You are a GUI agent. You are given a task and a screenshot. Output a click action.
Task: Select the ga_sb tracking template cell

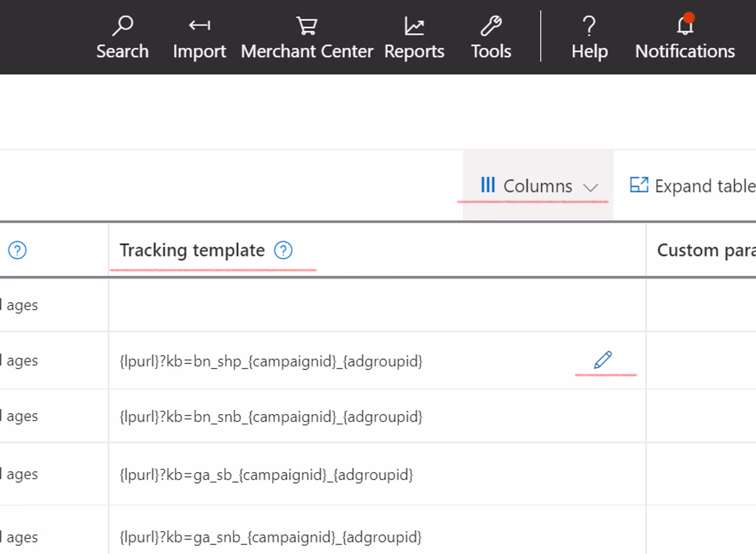tap(266, 475)
